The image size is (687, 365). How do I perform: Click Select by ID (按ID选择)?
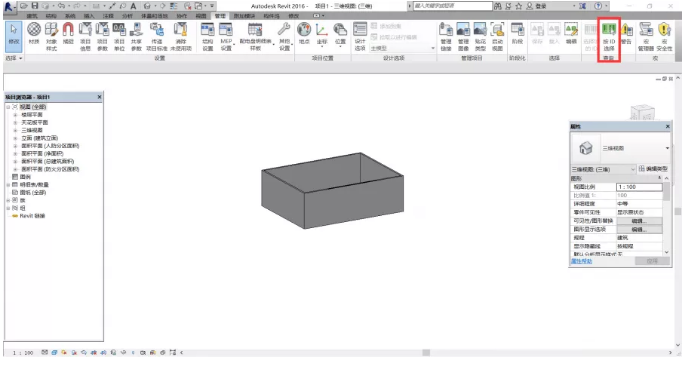[x=609, y=36]
